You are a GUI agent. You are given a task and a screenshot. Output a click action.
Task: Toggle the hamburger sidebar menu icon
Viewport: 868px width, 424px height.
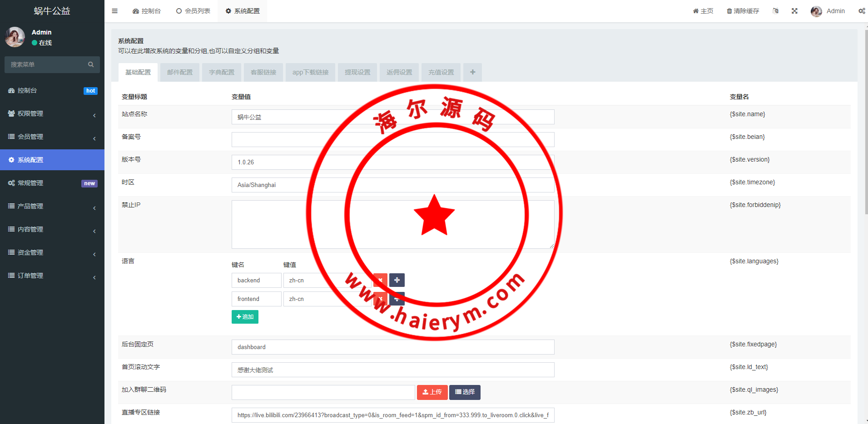114,11
